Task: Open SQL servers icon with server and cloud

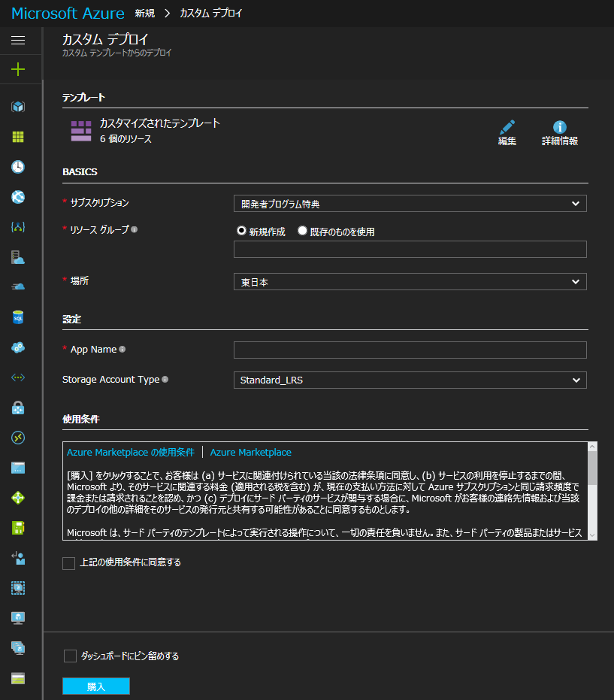Action: coord(18,257)
